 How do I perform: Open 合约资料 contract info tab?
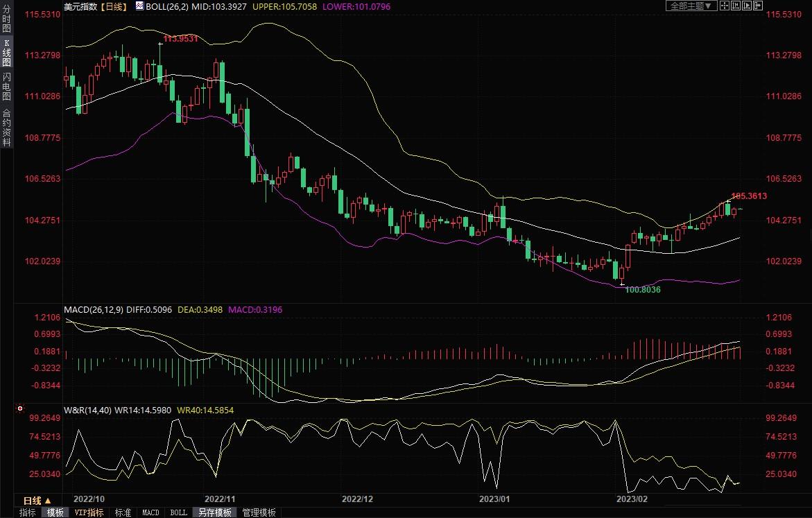pyautogui.click(x=6, y=128)
